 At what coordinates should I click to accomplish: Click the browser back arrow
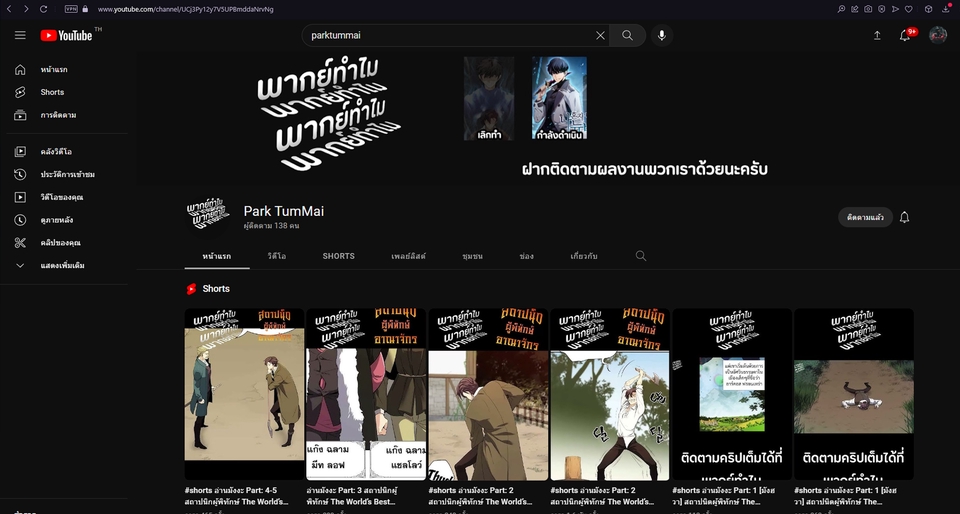9,9
